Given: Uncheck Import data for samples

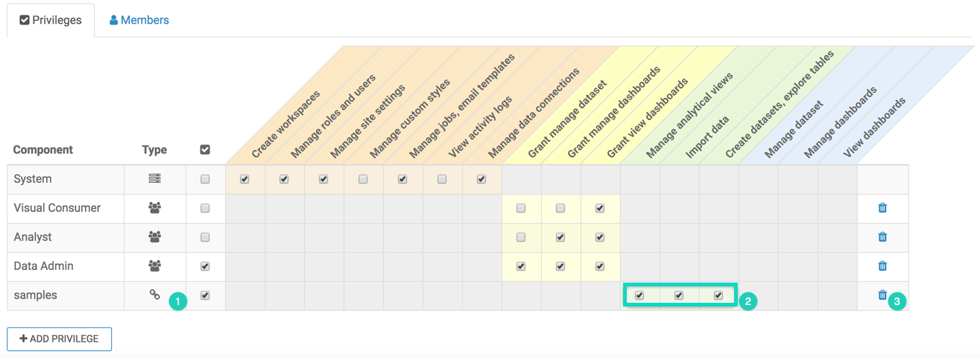Looking at the screenshot, I should pos(679,295).
